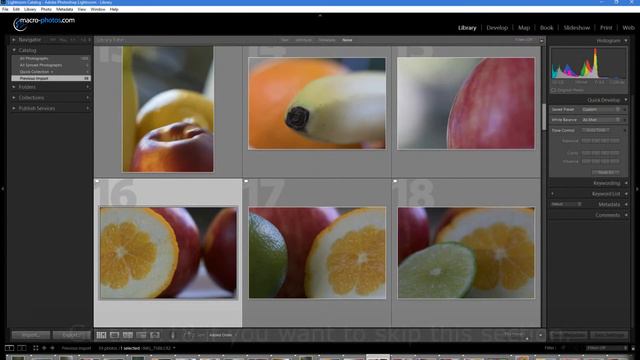Expand the Comments panel

(x=626, y=215)
